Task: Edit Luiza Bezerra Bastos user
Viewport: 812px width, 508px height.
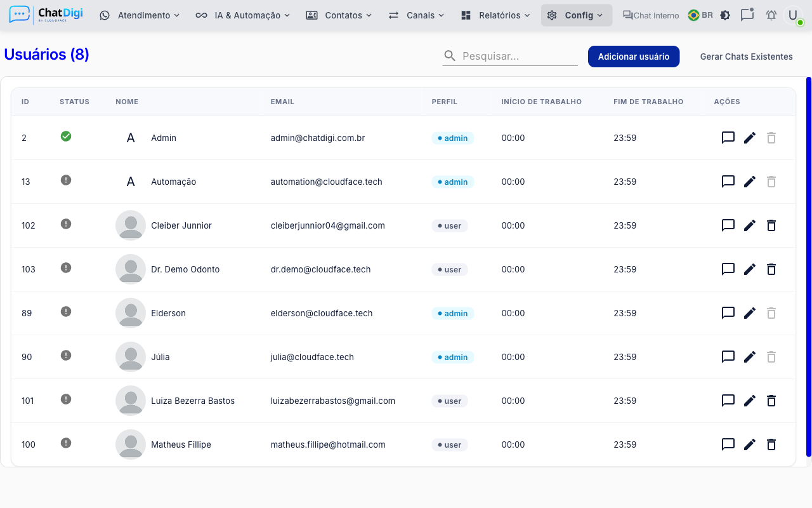Action: 750,401
